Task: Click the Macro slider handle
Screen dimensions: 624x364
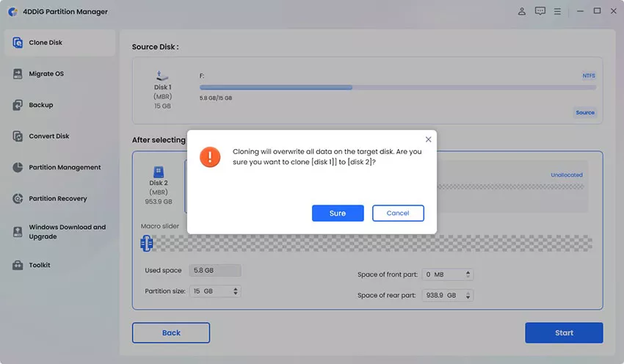Action: click(147, 243)
